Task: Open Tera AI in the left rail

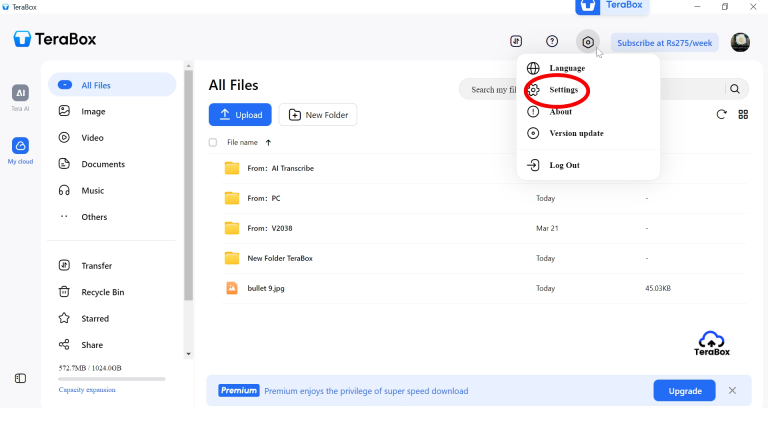Action: (20, 97)
